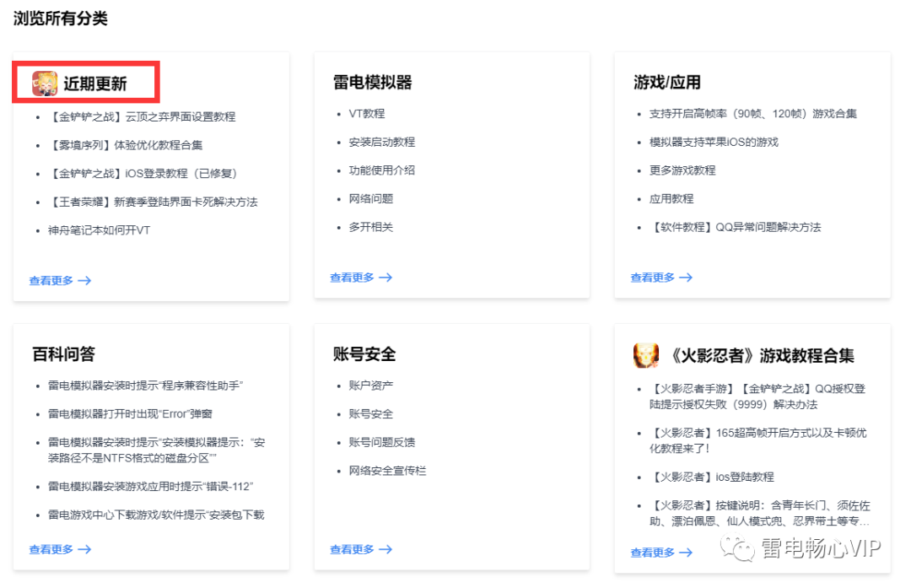The width and height of the screenshot is (911, 588).
Task: Click the 火影忍者 game icon
Action: point(646,356)
